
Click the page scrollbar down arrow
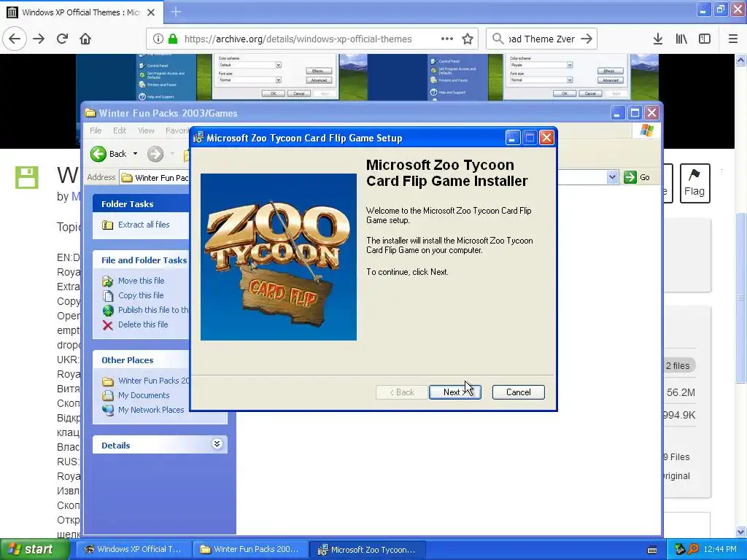coord(741,532)
